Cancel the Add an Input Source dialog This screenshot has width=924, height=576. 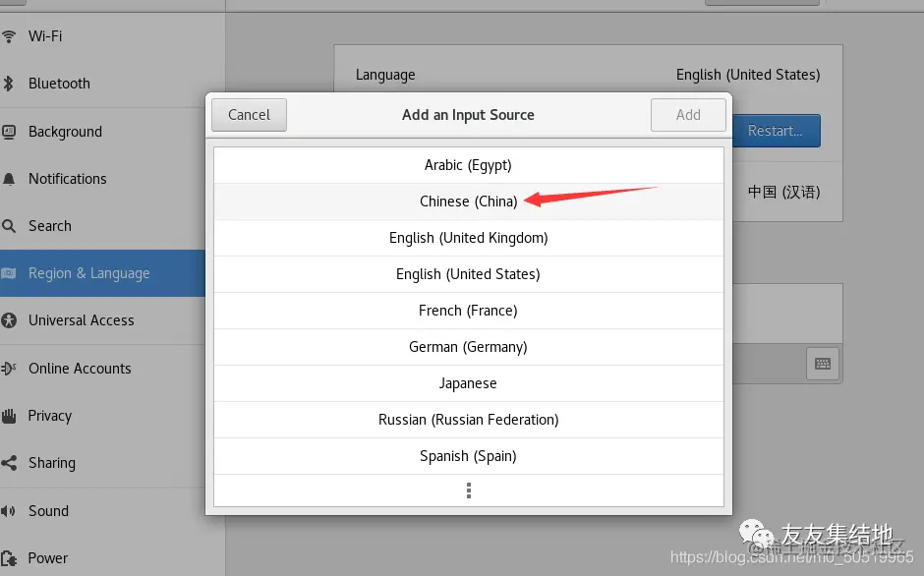click(x=250, y=115)
